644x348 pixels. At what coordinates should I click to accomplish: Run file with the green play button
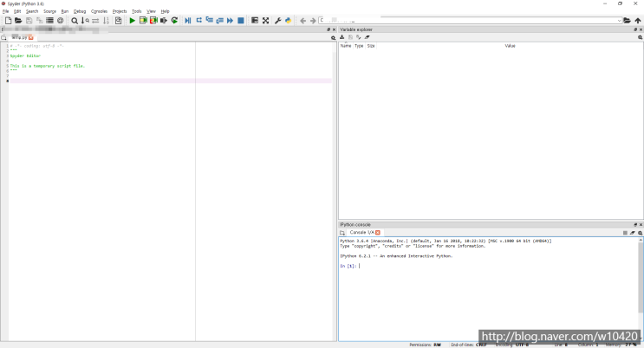click(x=132, y=20)
